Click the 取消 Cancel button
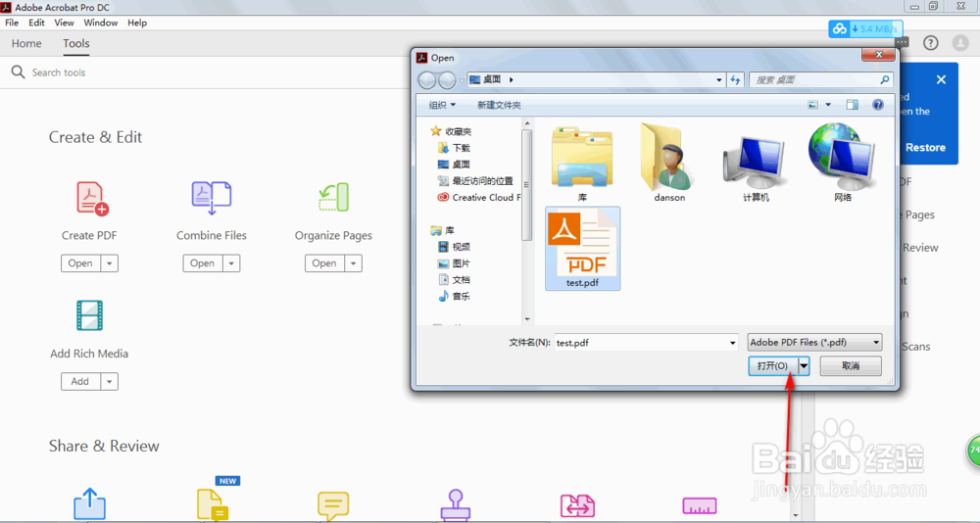 (x=851, y=366)
